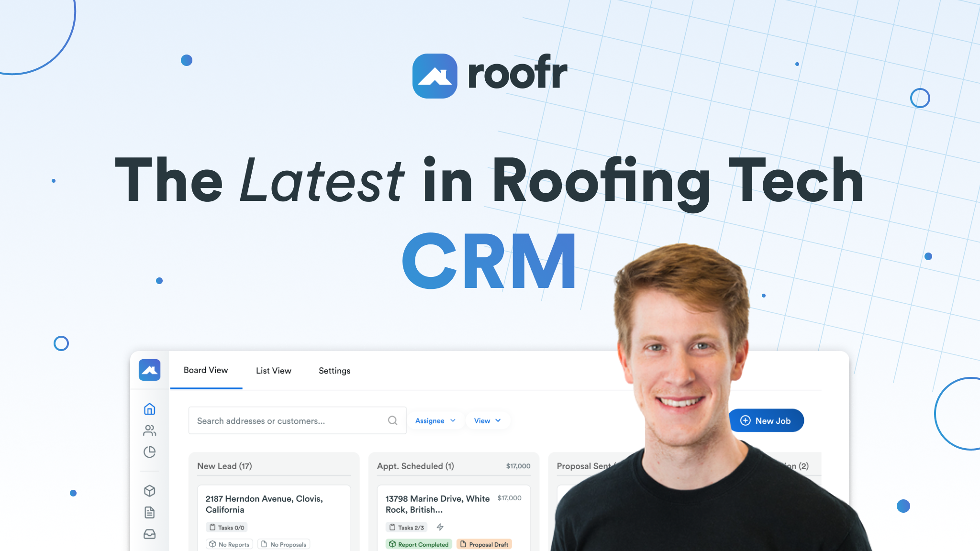Toggle the Report Completed status badge
The height and width of the screenshot is (551, 980).
[x=418, y=544]
